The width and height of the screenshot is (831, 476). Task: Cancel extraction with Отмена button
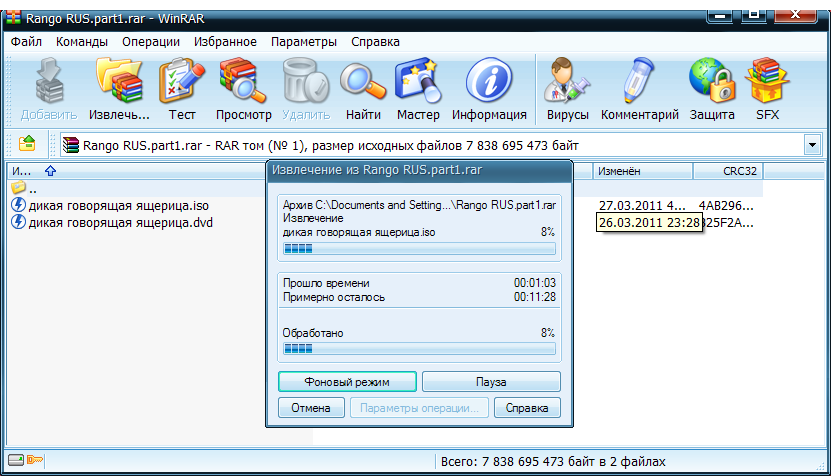[311, 408]
